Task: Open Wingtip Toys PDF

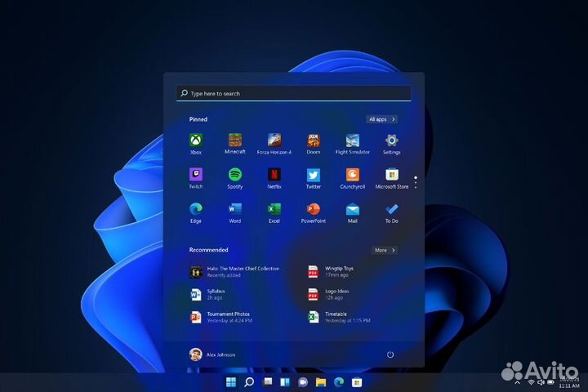Action: [331, 272]
